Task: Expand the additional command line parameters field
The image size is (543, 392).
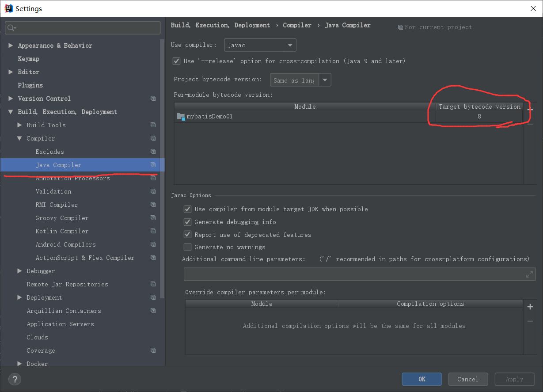Action: (x=529, y=274)
